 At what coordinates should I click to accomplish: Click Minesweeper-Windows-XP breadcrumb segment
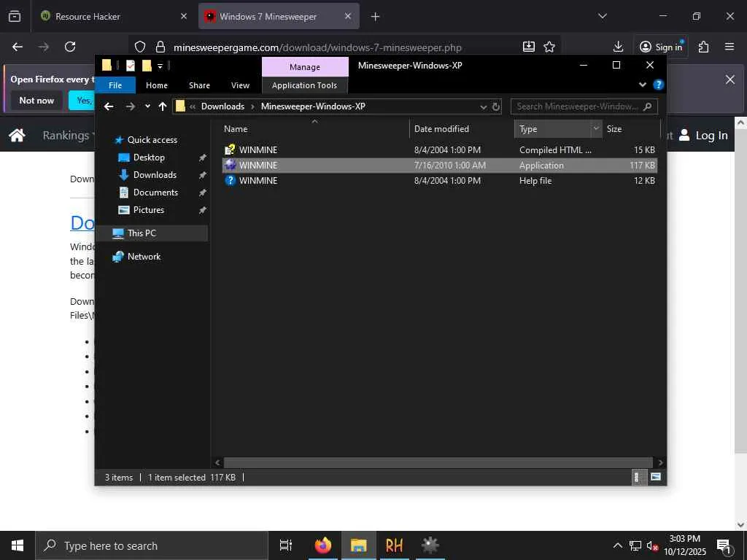tap(313, 106)
